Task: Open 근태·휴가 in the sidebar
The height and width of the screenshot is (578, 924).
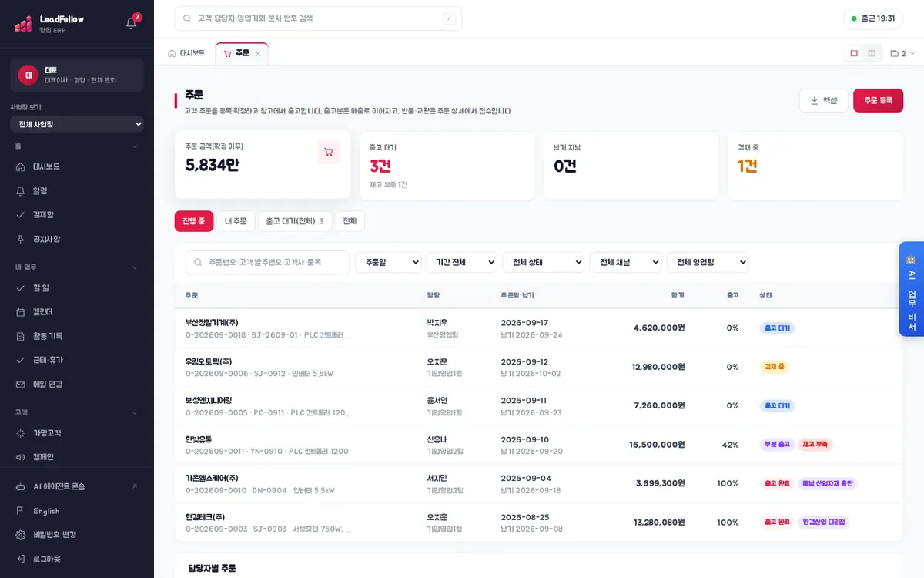Action: point(77,360)
